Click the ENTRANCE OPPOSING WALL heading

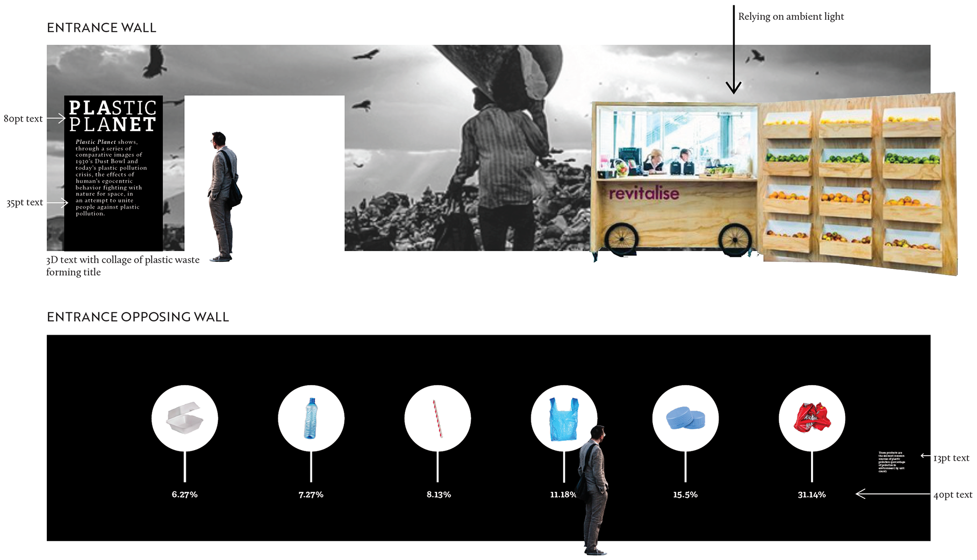point(138,317)
